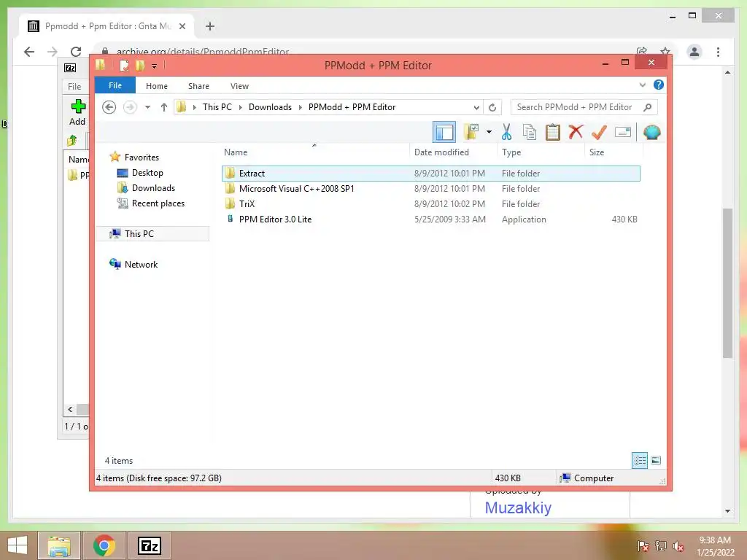Viewport: 747px width, 560px height.
Task: Select the Microsoft Visual C++2008 SP1 folder
Action: coord(430,189)
